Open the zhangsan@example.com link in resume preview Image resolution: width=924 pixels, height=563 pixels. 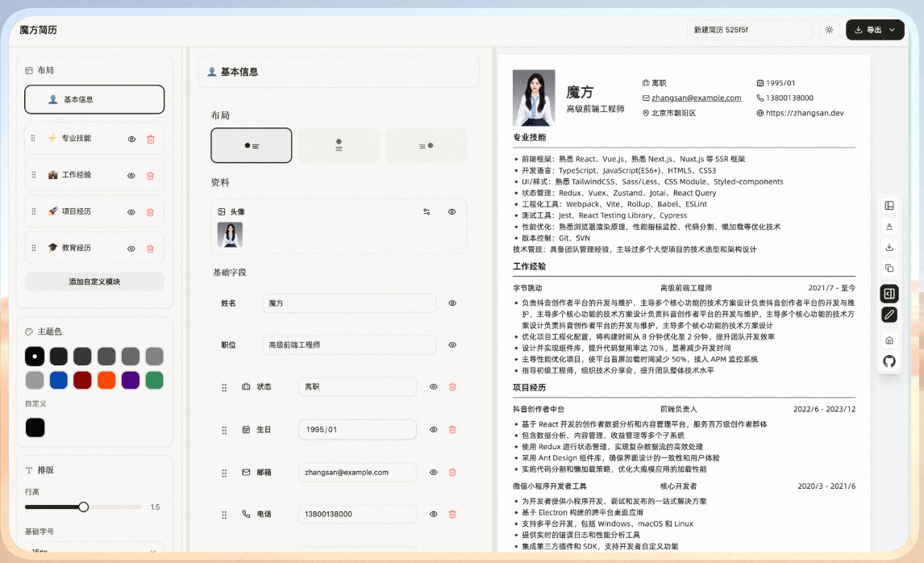(x=696, y=98)
